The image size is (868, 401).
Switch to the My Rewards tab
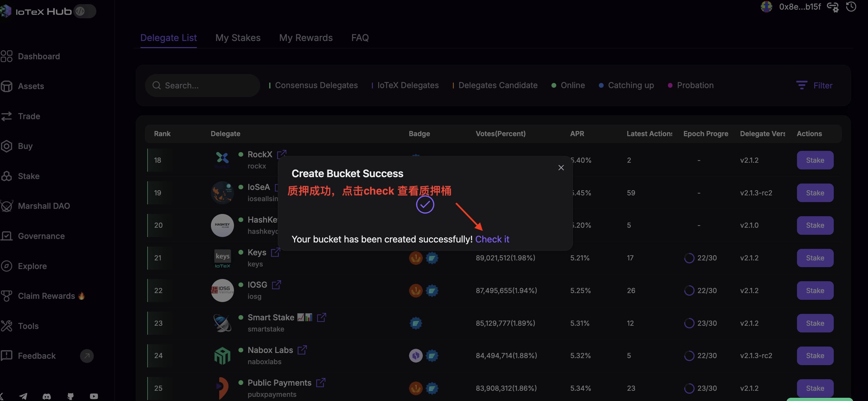tap(306, 38)
